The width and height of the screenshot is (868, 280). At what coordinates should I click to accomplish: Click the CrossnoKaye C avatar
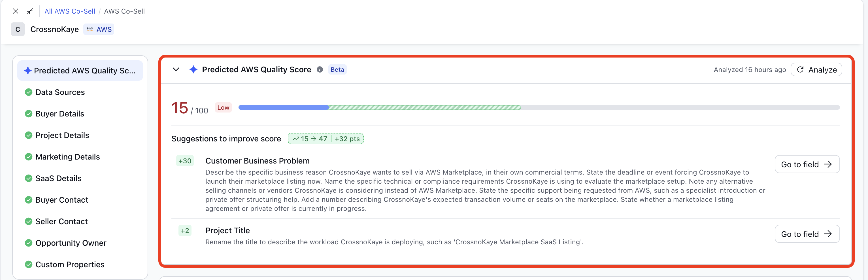click(18, 29)
